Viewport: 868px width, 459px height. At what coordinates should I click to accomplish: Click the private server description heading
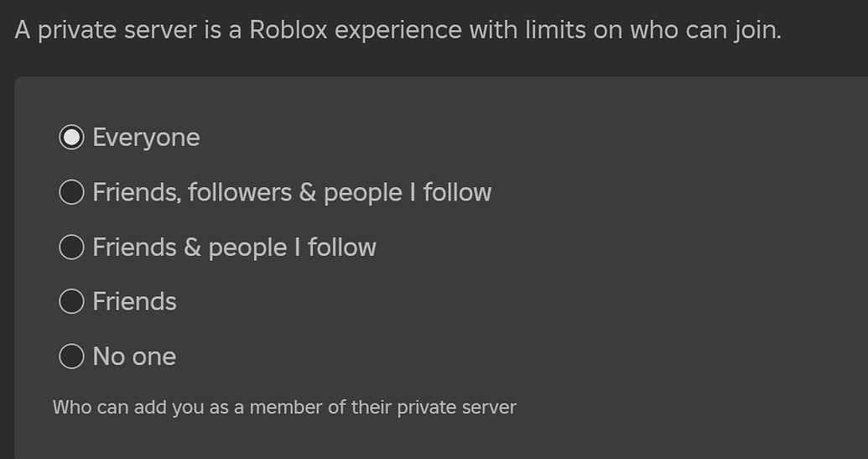pos(398,31)
